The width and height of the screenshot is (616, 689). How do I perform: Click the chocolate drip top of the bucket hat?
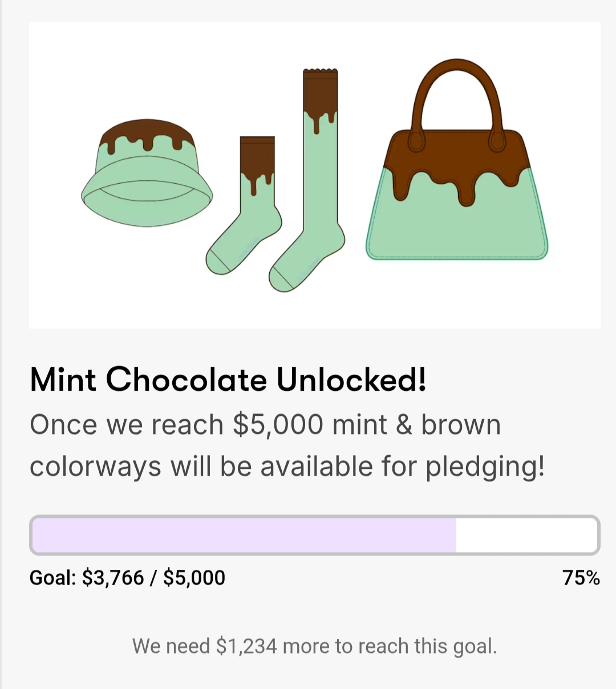pos(147,132)
